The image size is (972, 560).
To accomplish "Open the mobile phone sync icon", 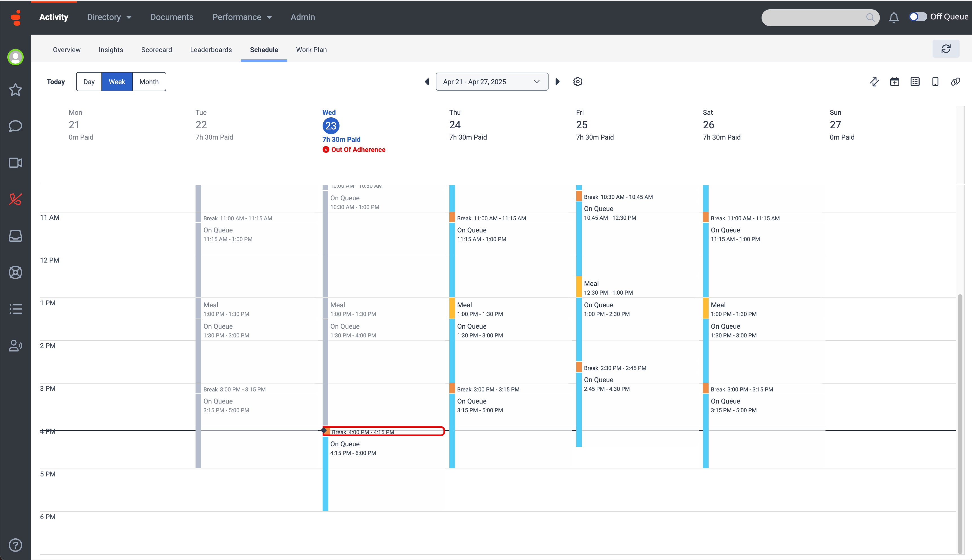I will 935,82.
